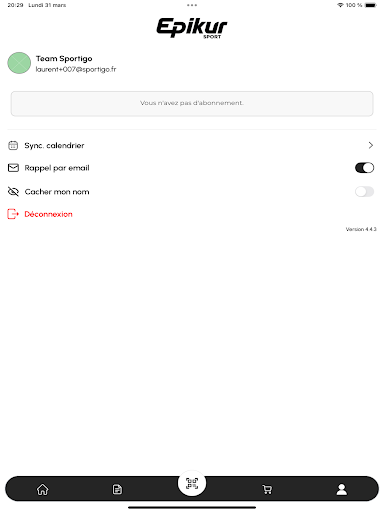Click the Team Sportigo account name
The height and width of the screenshot is (512, 384).
(x=64, y=59)
